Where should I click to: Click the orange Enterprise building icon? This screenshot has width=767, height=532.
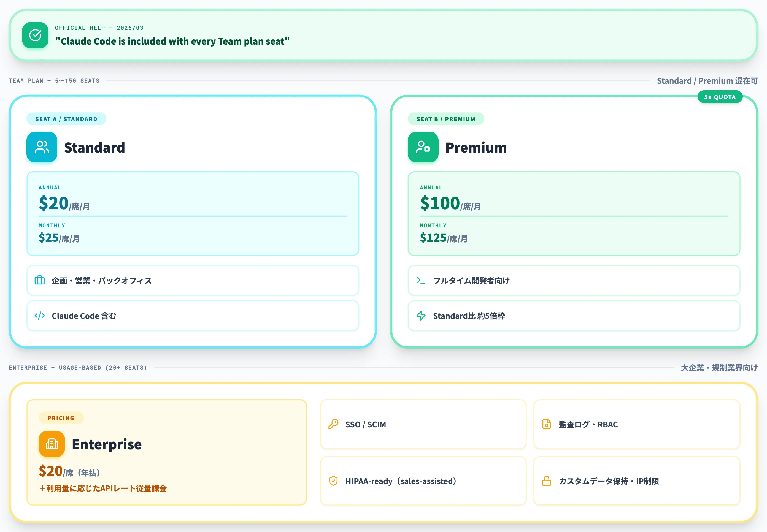click(52, 444)
